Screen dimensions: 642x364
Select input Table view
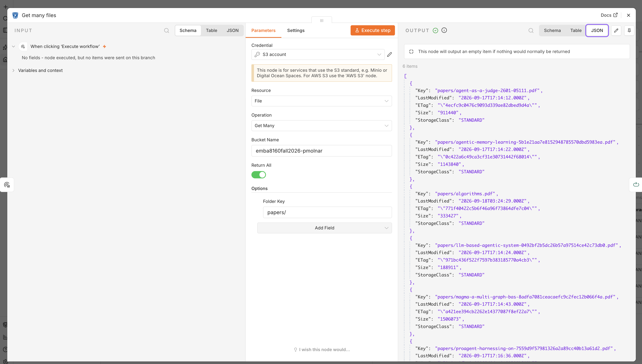point(211,31)
